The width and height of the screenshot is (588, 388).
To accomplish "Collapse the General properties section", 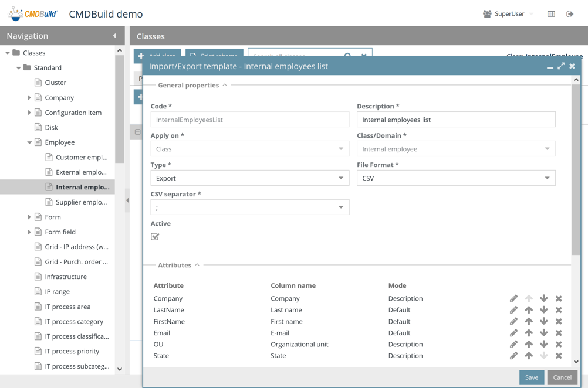I will pyautogui.click(x=225, y=86).
